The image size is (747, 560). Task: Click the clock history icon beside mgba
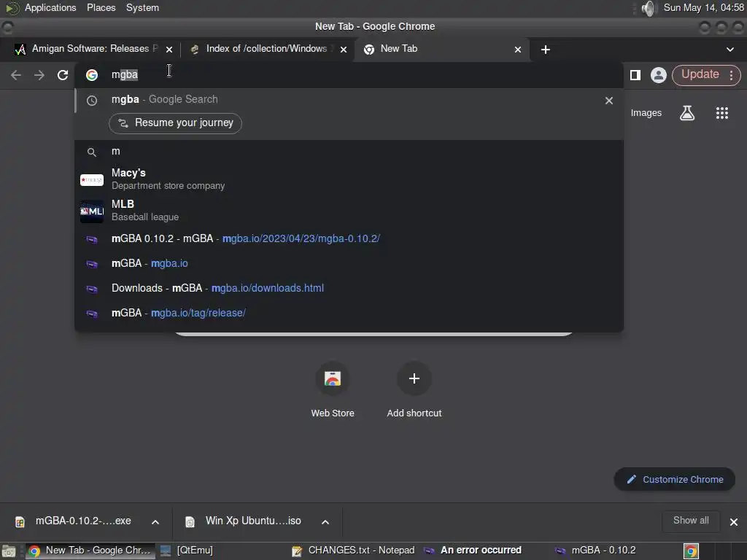[x=91, y=101]
